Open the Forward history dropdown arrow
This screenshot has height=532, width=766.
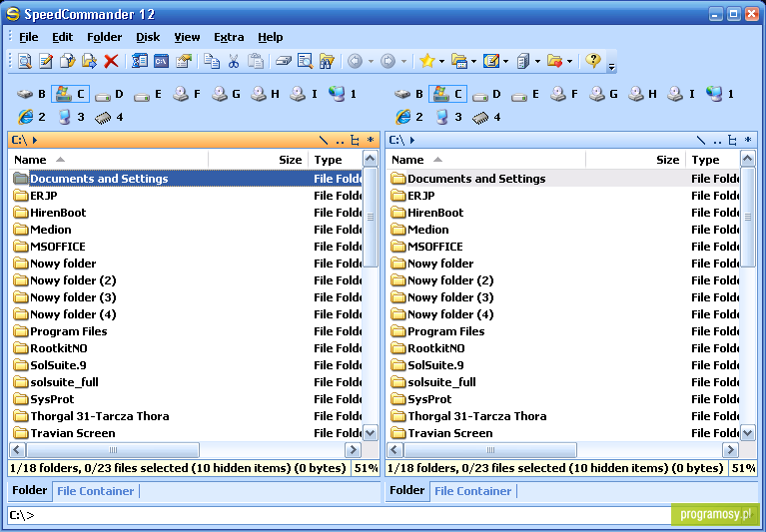tap(403, 62)
